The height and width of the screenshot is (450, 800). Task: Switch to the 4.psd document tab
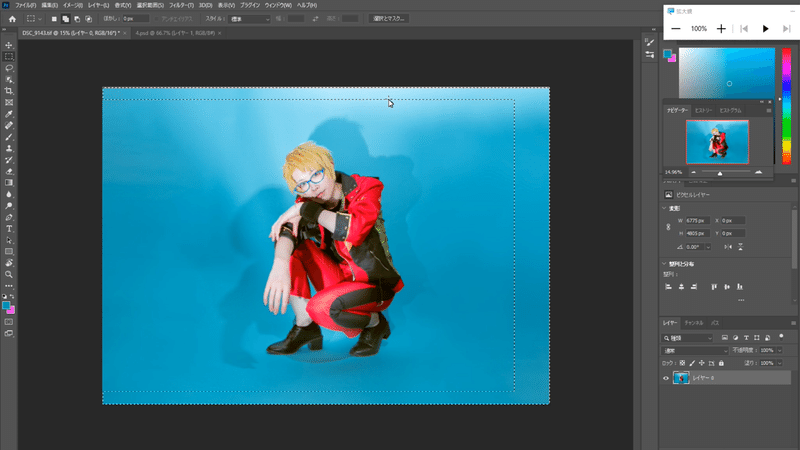pyautogui.click(x=175, y=33)
